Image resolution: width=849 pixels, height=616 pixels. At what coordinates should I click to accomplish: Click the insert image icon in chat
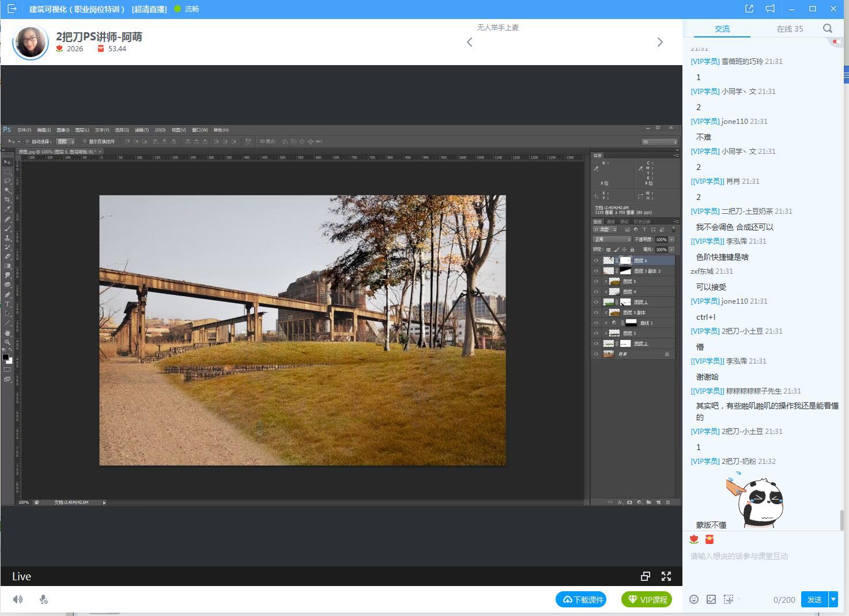point(711,599)
